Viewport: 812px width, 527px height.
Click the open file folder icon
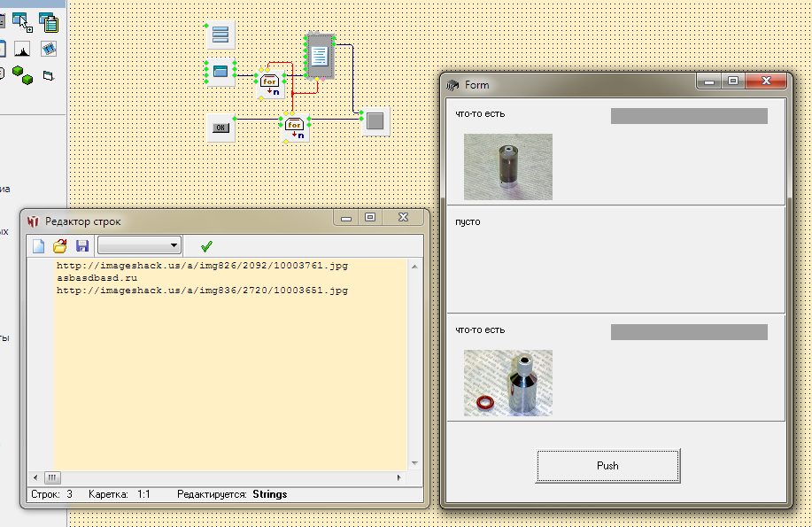coord(60,246)
